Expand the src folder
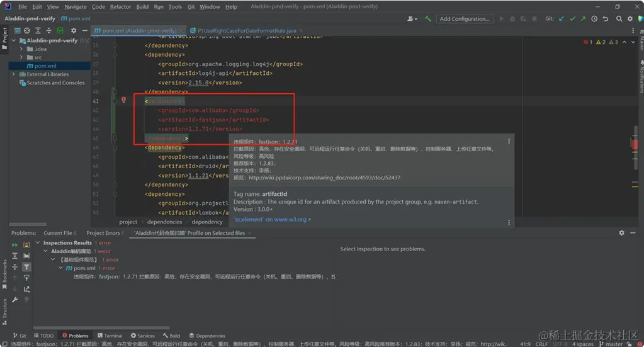The height and width of the screenshot is (347, 644). [21, 57]
